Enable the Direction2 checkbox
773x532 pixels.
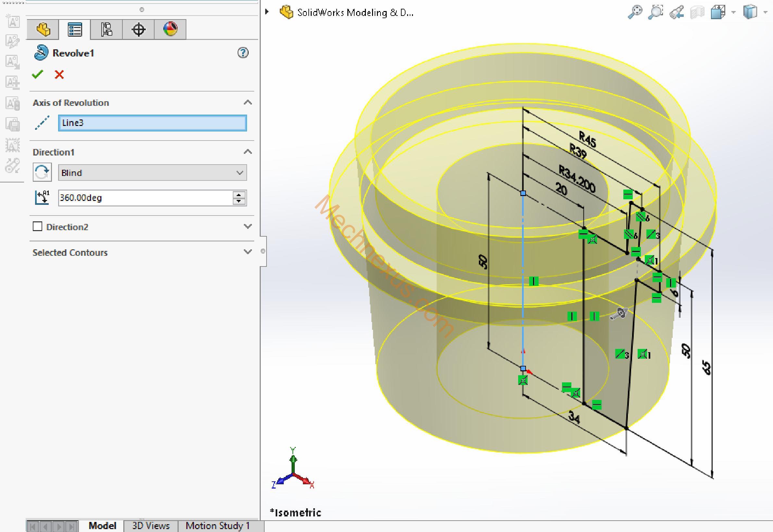(x=38, y=227)
